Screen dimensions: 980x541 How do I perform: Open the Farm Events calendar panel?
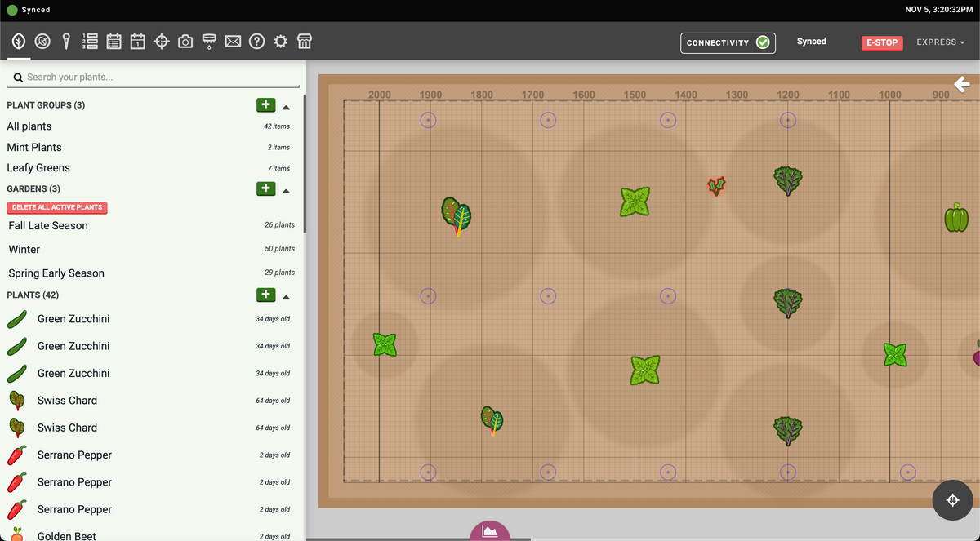click(137, 41)
